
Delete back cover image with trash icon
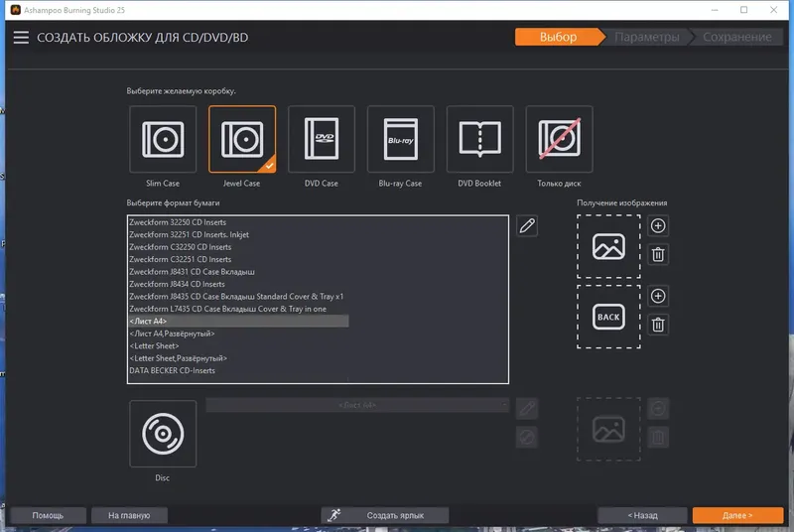658,325
